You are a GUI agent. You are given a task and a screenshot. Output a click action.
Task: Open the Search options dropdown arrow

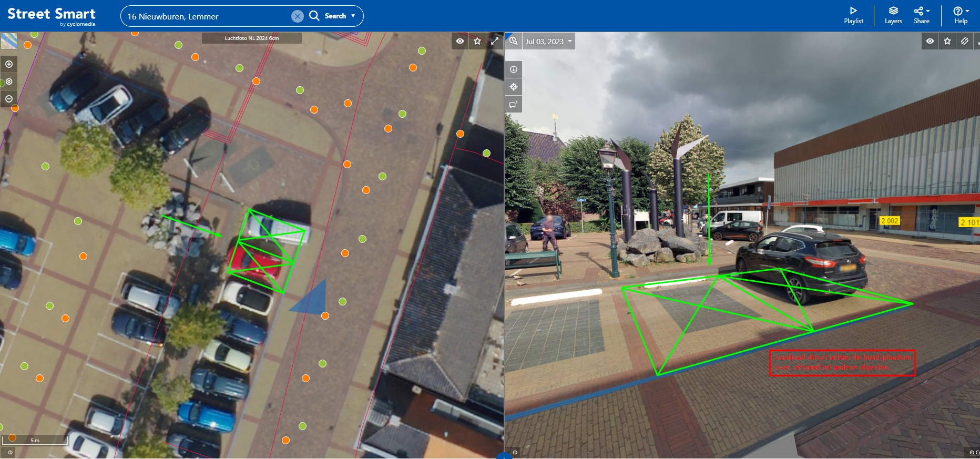pos(353,16)
